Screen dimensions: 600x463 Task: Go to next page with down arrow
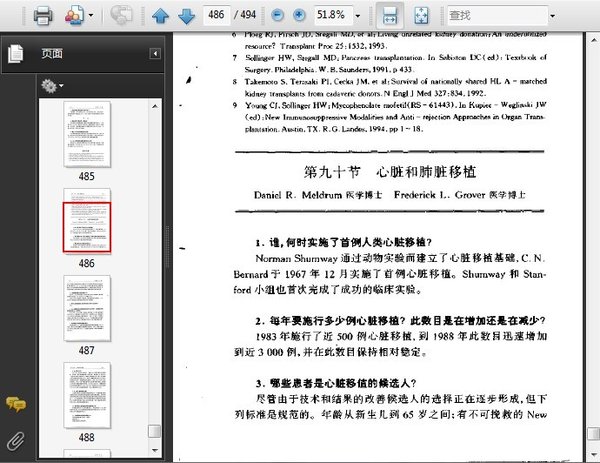click(x=186, y=16)
